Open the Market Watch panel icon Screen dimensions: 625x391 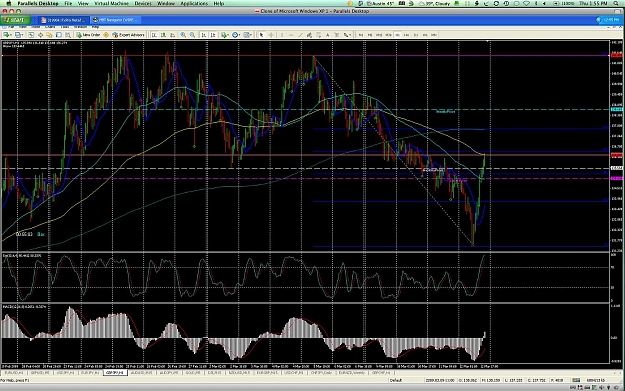pyautogui.click(x=31, y=35)
